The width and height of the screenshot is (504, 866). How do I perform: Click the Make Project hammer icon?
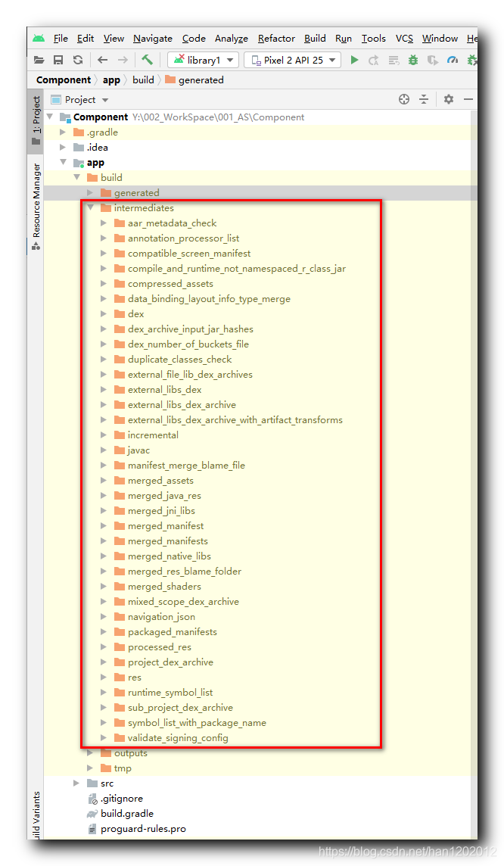point(148,60)
